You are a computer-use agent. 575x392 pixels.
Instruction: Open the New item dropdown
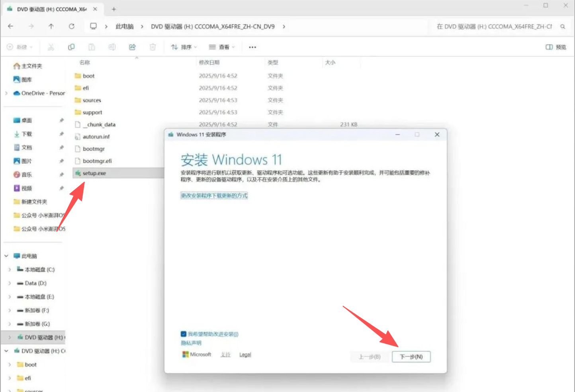tap(20, 47)
